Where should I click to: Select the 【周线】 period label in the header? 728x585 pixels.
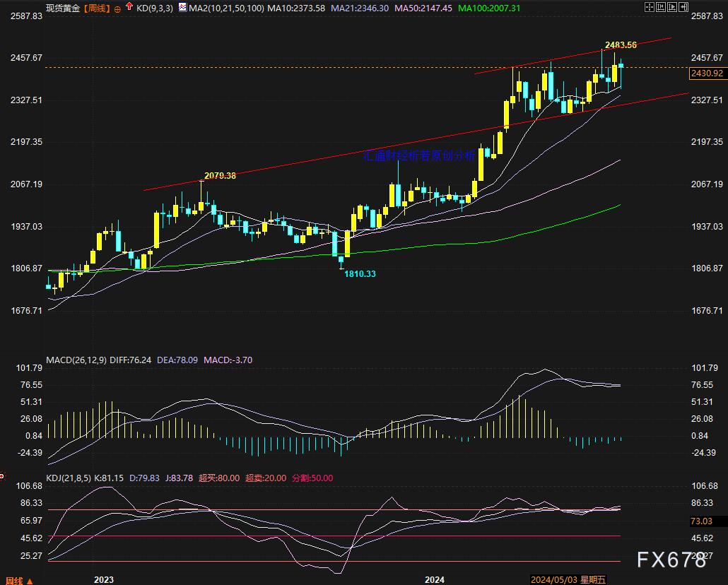[x=97, y=7]
